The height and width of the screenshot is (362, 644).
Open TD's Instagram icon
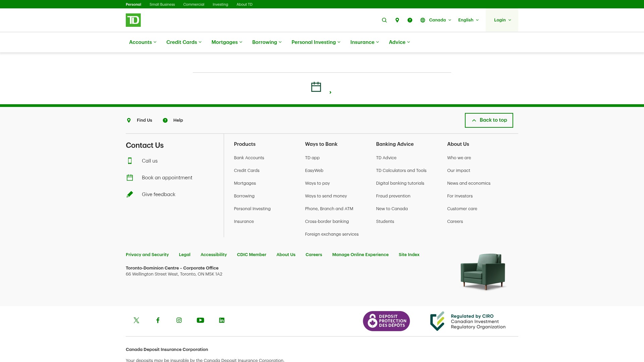click(179, 320)
